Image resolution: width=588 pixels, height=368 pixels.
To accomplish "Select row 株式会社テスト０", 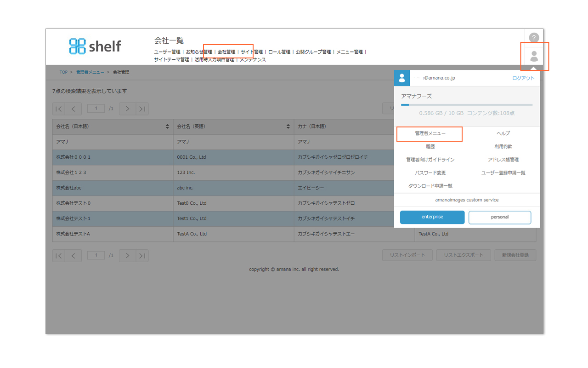I will click(x=294, y=203).
